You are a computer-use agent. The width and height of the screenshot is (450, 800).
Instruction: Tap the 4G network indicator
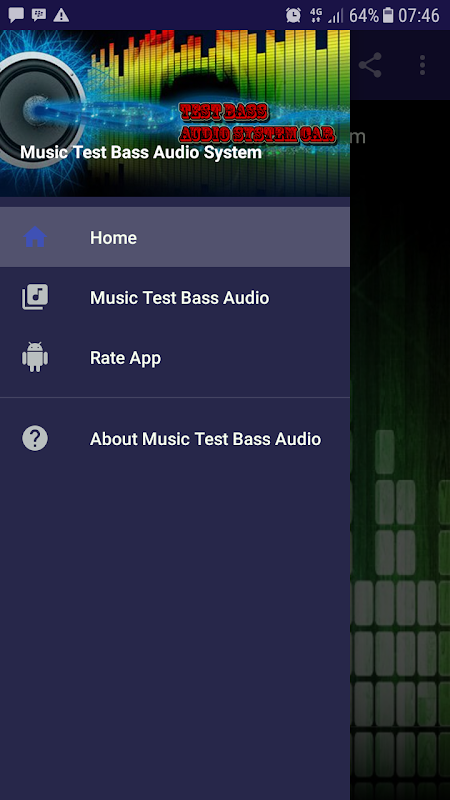tap(316, 15)
